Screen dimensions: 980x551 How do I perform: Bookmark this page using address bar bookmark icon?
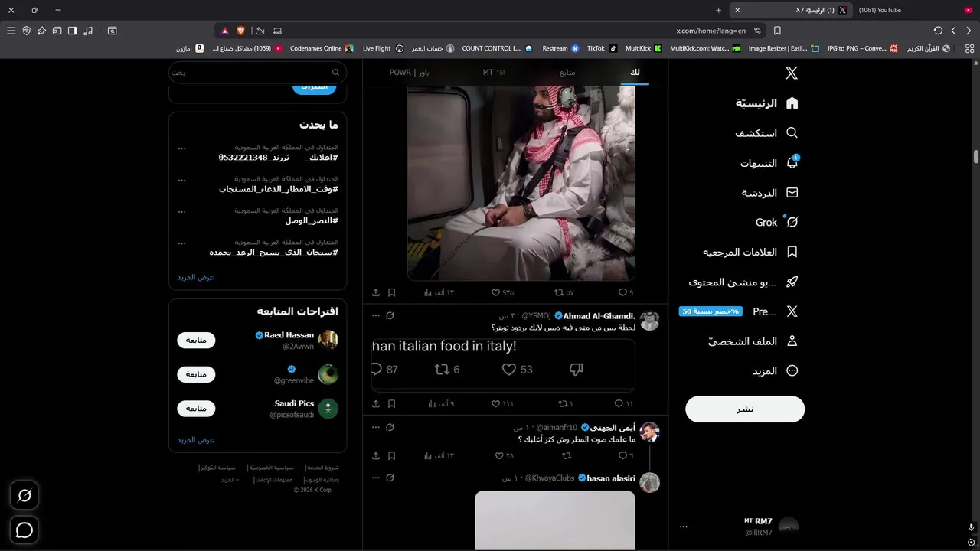(x=777, y=31)
